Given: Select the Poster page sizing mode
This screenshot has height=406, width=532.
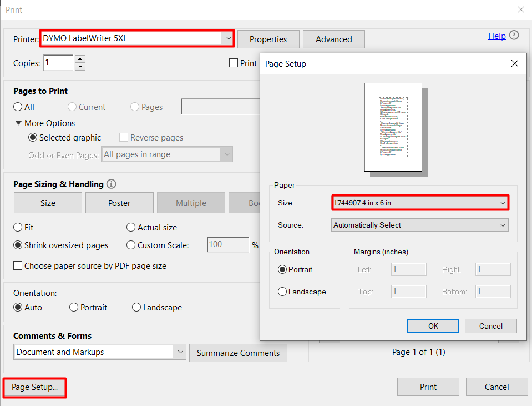Looking at the screenshot, I should [x=119, y=202].
